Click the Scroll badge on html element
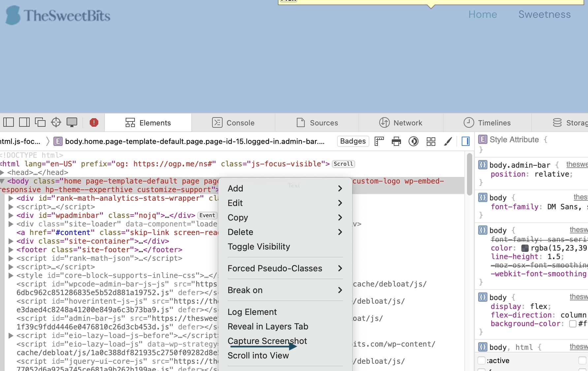Image resolution: width=588 pixels, height=371 pixels. (x=343, y=164)
